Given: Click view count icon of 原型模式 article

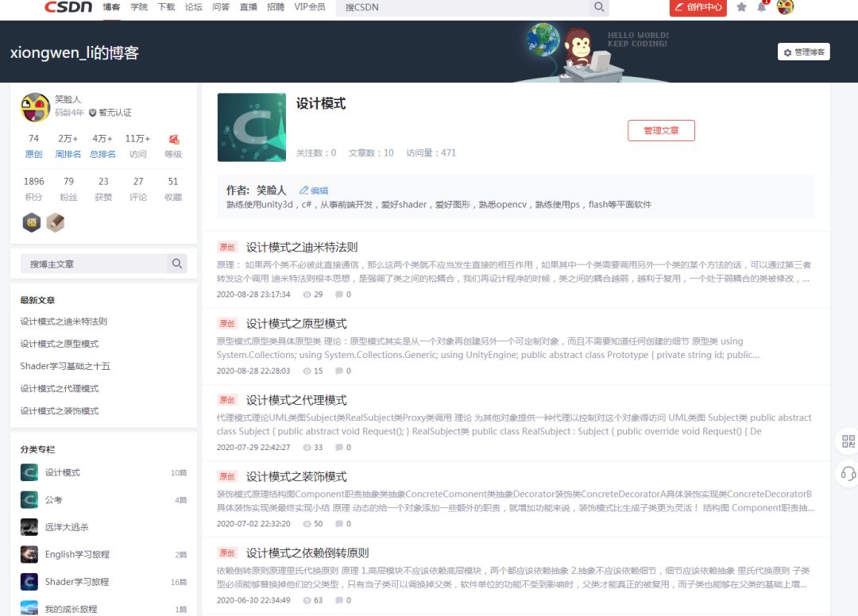Looking at the screenshot, I should pyautogui.click(x=307, y=372).
